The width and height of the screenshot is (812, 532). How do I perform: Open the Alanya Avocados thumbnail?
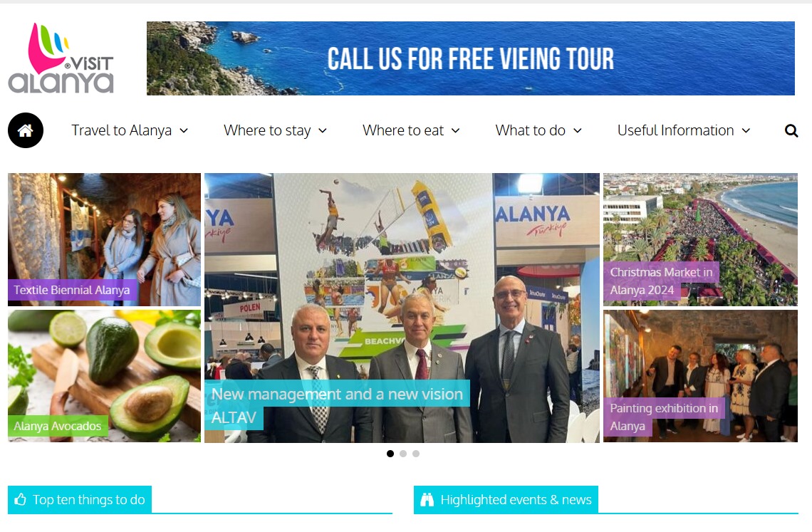pyautogui.click(x=104, y=376)
